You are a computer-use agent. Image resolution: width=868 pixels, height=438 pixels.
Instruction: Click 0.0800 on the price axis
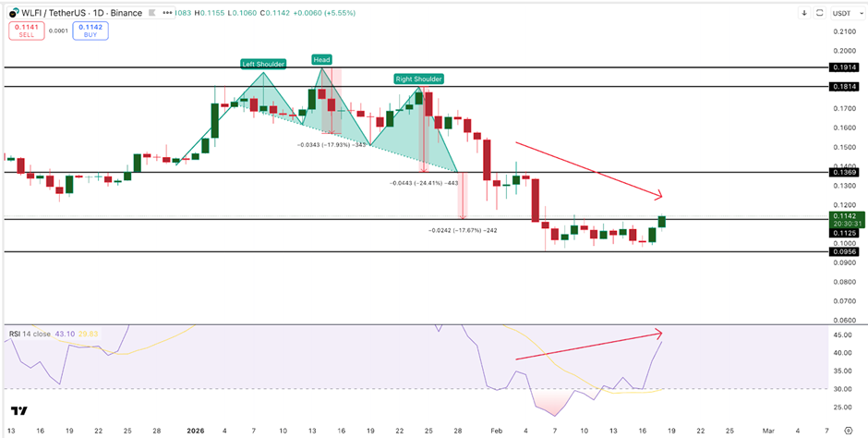pyautogui.click(x=844, y=282)
